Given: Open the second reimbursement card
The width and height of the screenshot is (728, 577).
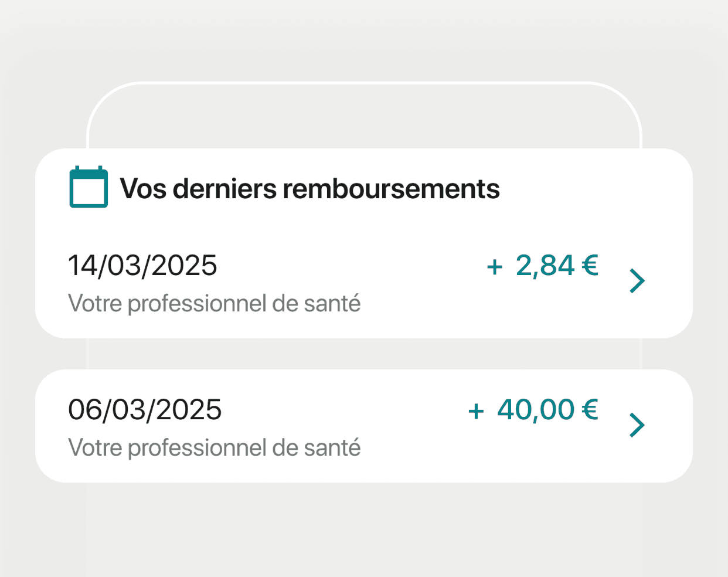Looking at the screenshot, I should coord(364,426).
